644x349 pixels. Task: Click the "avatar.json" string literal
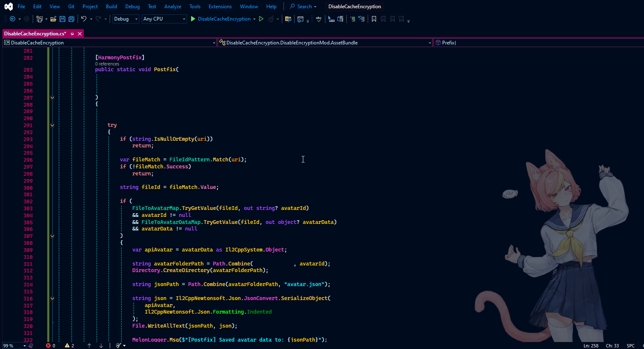[x=305, y=284]
